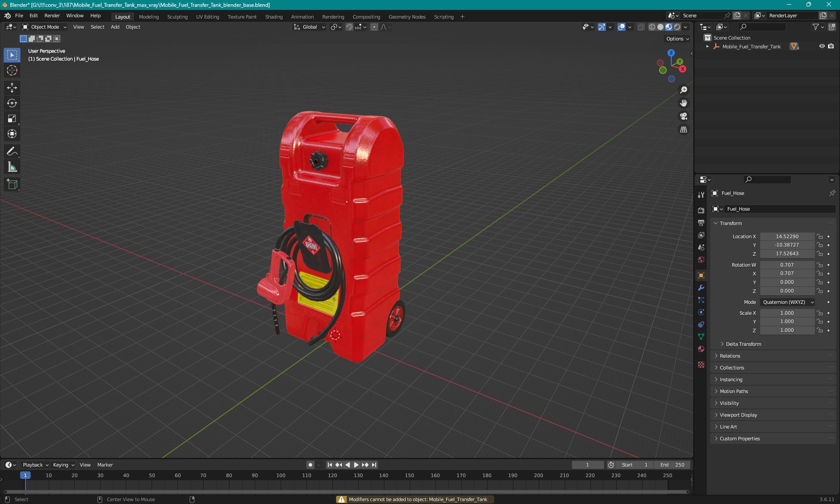The height and width of the screenshot is (504, 840).
Task: Click the play animation button
Action: [356, 465]
